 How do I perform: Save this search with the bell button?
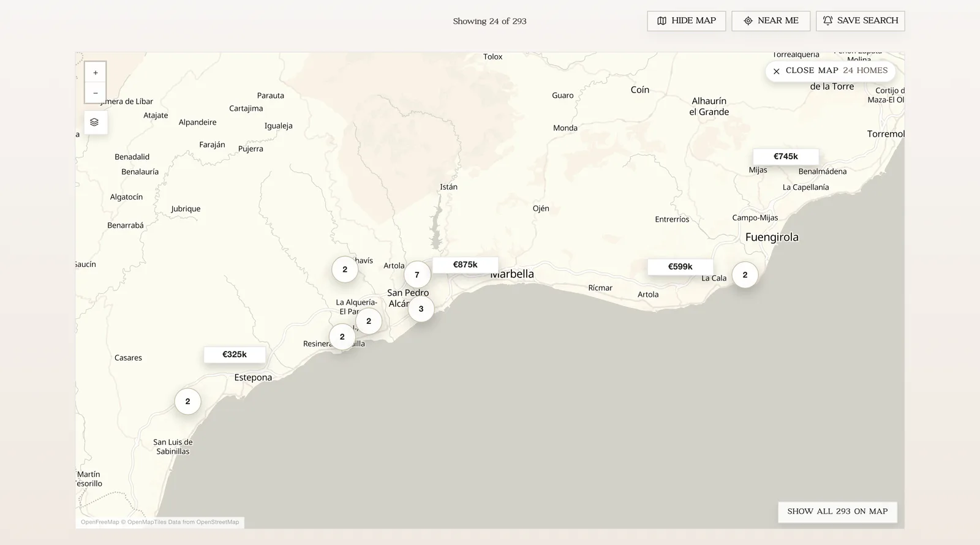[x=860, y=21]
